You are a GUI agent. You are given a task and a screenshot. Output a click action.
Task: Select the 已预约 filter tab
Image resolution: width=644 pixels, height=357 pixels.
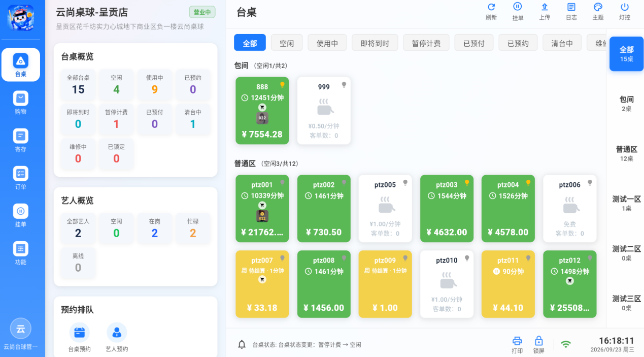[x=518, y=43]
